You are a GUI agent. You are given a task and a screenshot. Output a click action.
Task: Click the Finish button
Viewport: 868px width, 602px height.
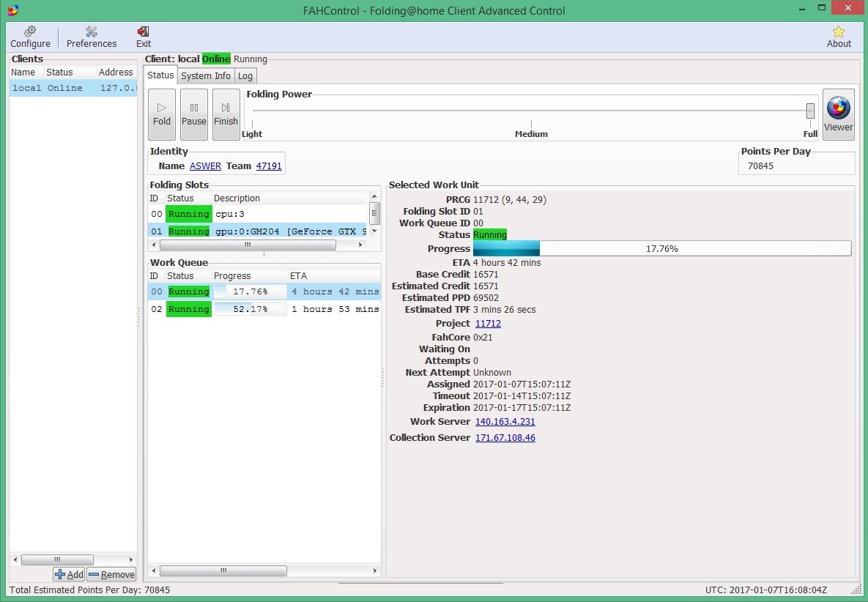coord(226,114)
